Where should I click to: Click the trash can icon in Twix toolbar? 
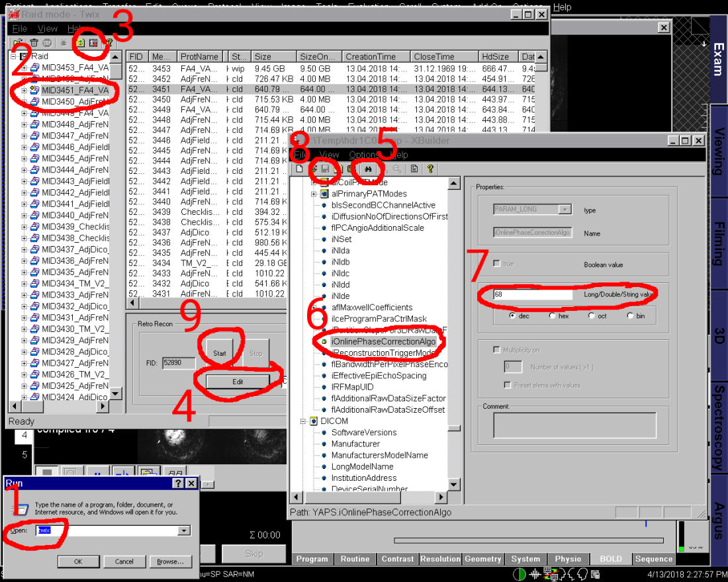pyautogui.click(x=33, y=42)
